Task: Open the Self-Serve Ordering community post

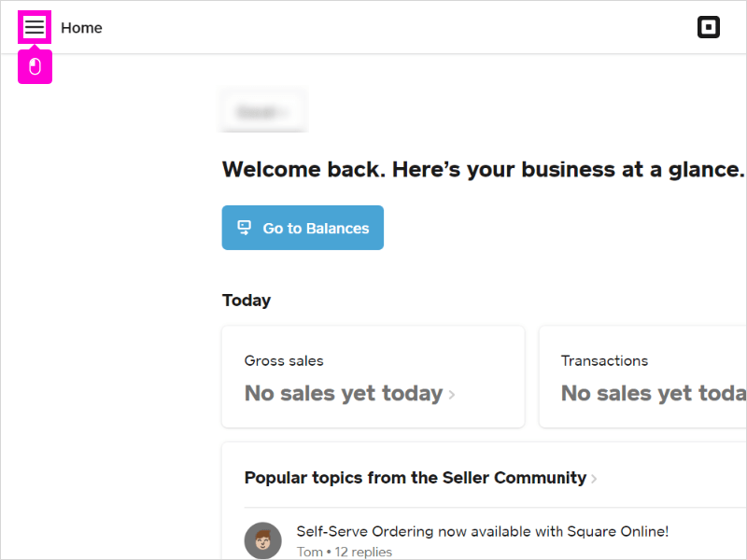Action: click(x=482, y=531)
